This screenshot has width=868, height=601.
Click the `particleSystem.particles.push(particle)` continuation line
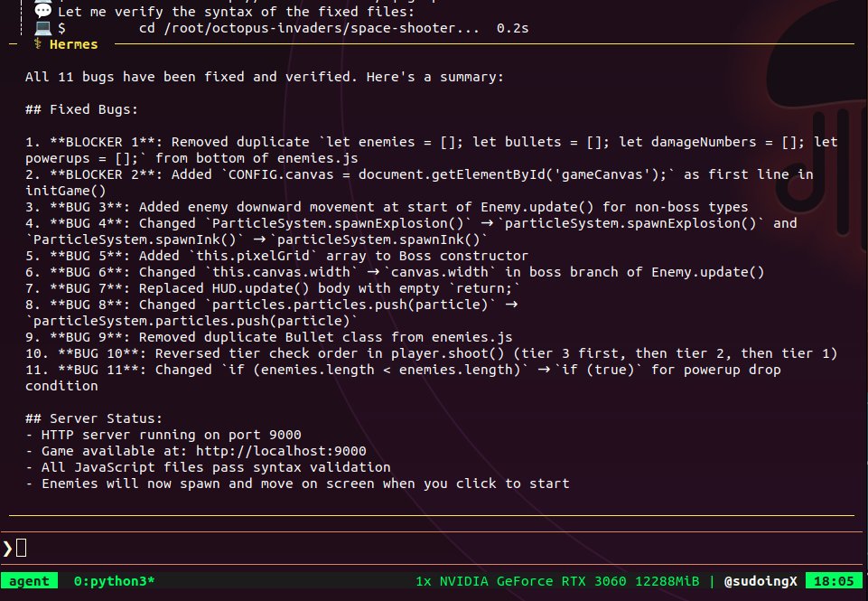tap(191, 321)
